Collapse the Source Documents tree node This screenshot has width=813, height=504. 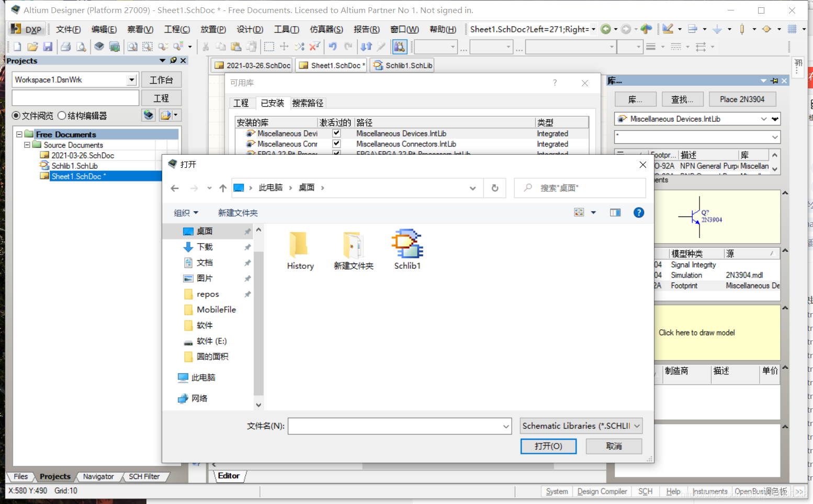27,145
